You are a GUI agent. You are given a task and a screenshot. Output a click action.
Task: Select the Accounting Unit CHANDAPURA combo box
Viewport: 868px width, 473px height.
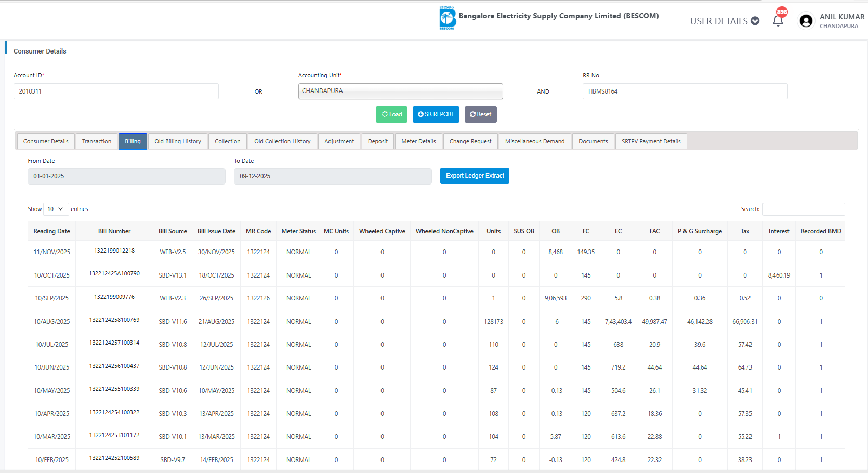pos(400,91)
